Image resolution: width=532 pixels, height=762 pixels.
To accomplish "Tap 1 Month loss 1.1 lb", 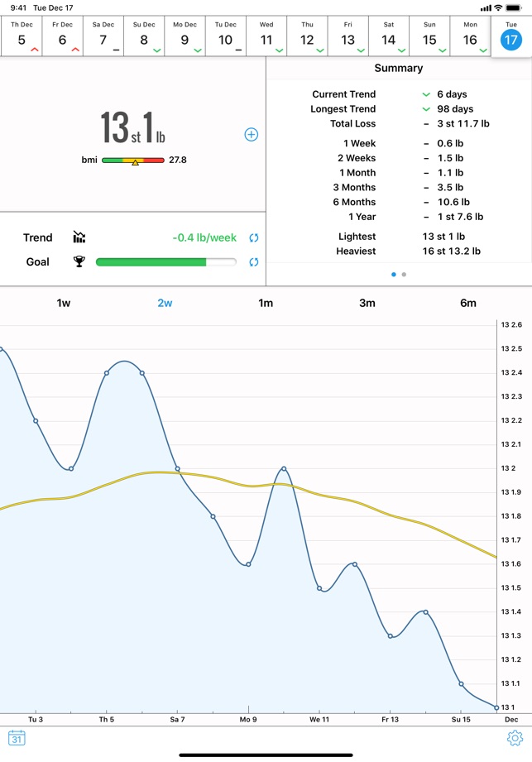I will tap(450, 173).
